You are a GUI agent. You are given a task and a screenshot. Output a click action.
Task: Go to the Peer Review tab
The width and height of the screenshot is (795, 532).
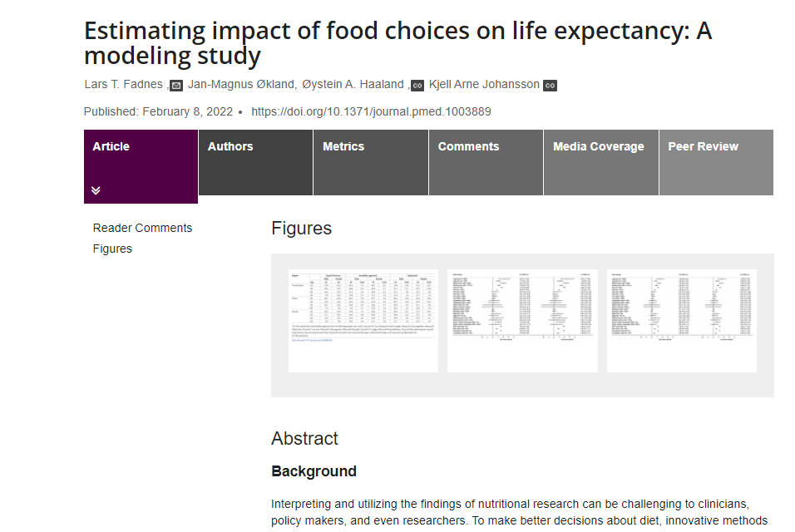click(716, 162)
